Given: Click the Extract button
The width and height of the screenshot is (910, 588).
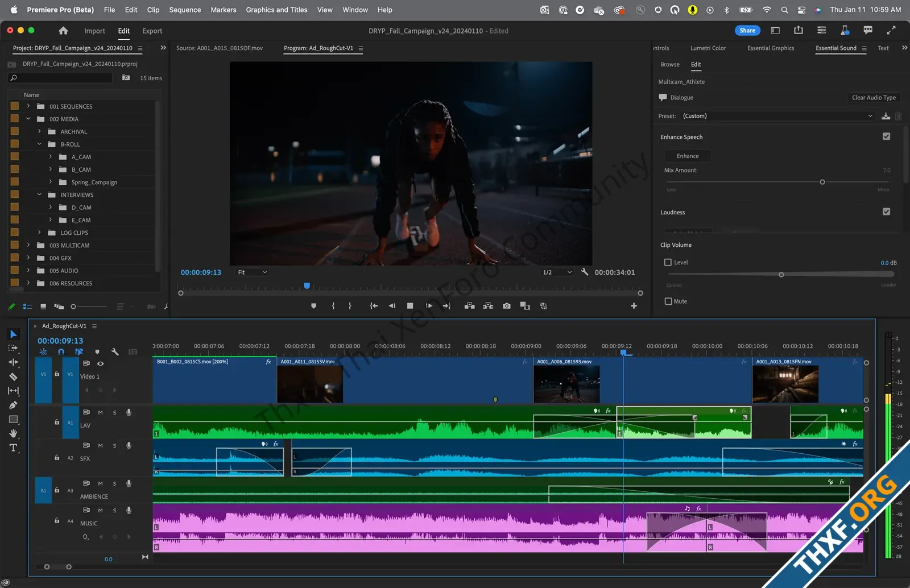Looking at the screenshot, I should coord(488,306).
